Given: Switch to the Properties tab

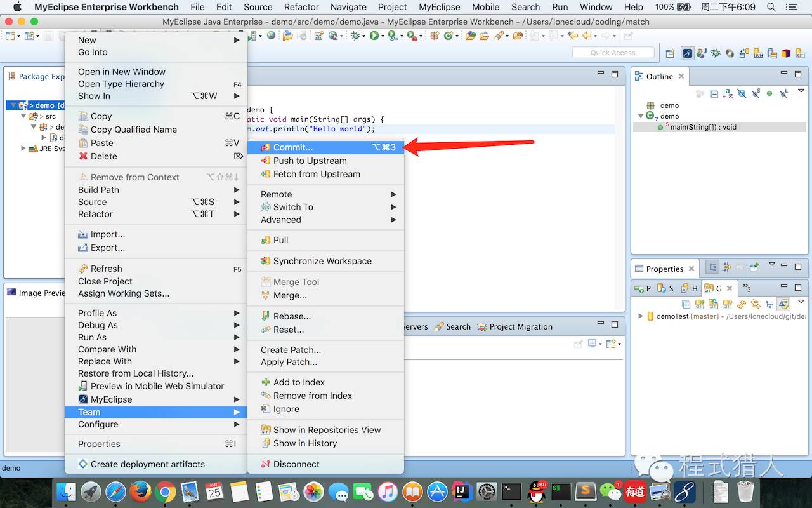Looking at the screenshot, I should click(664, 269).
